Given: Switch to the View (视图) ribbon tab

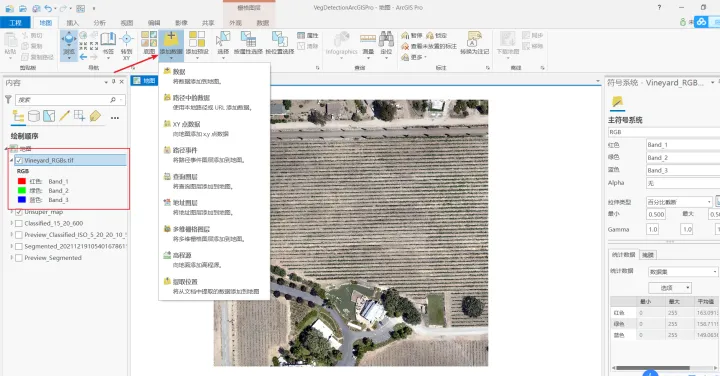Looking at the screenshot, I should [127, 22].
